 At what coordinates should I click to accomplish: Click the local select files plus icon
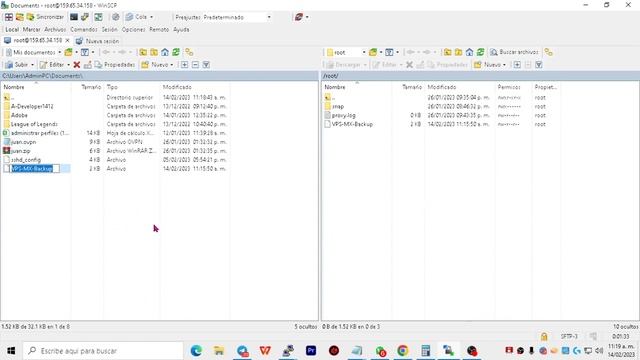click(184, 64)
